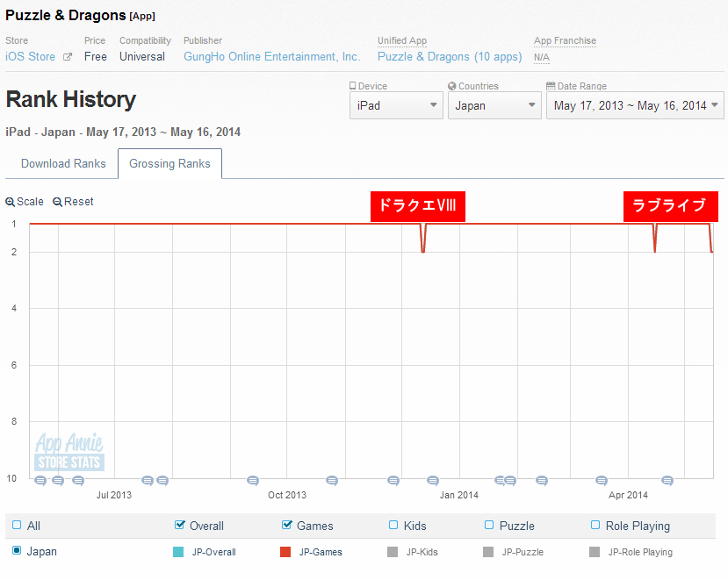The image size is (728, 580).
Task: Check the Role Playing checkbox
Action: click(595, 526)
